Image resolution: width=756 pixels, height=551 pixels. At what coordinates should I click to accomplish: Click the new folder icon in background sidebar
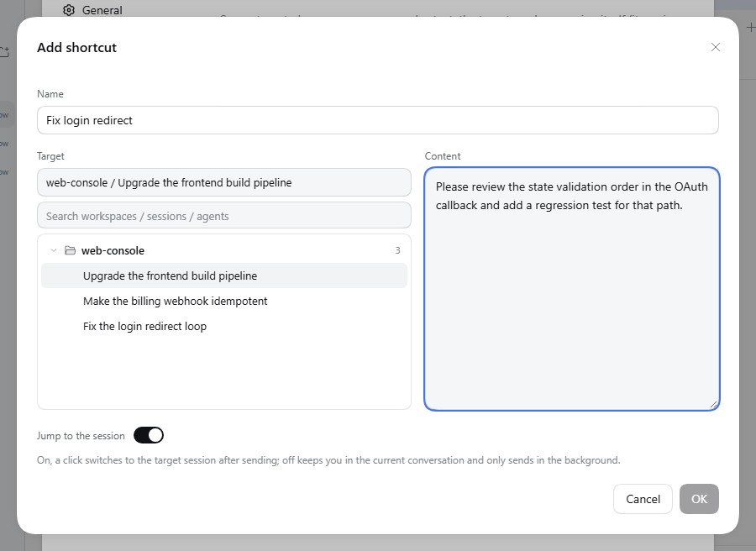(4, 51)
